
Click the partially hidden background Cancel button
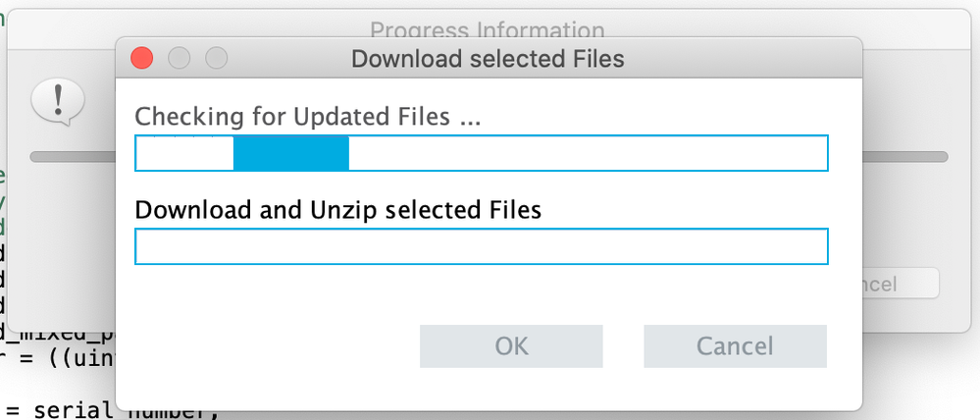(901, 284)
